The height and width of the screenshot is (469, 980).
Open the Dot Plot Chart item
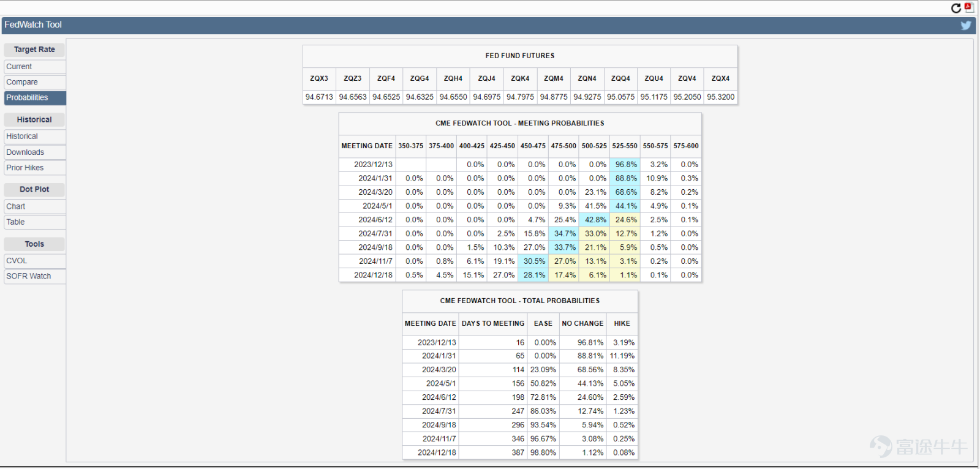tap(35, 206)
